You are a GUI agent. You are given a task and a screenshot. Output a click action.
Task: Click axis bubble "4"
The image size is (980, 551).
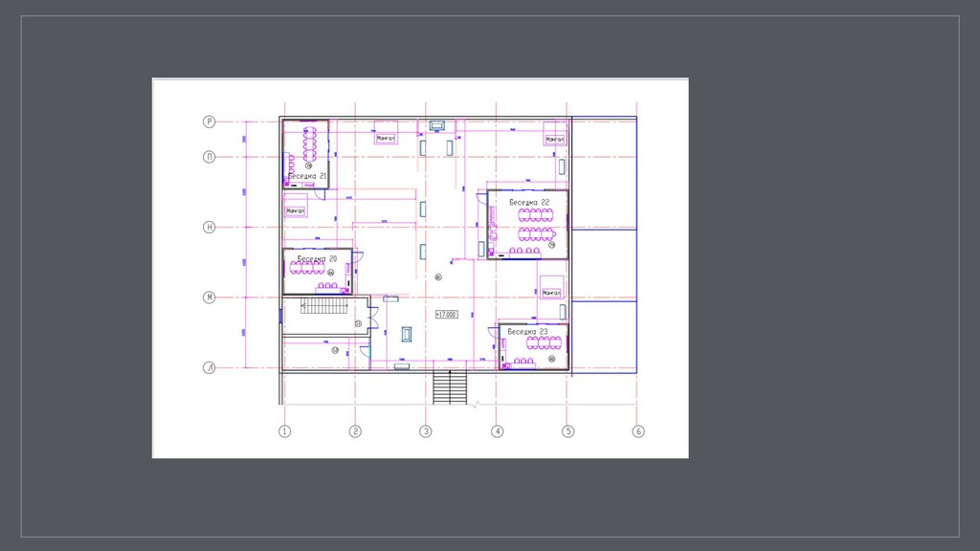[x=497, y=431]
